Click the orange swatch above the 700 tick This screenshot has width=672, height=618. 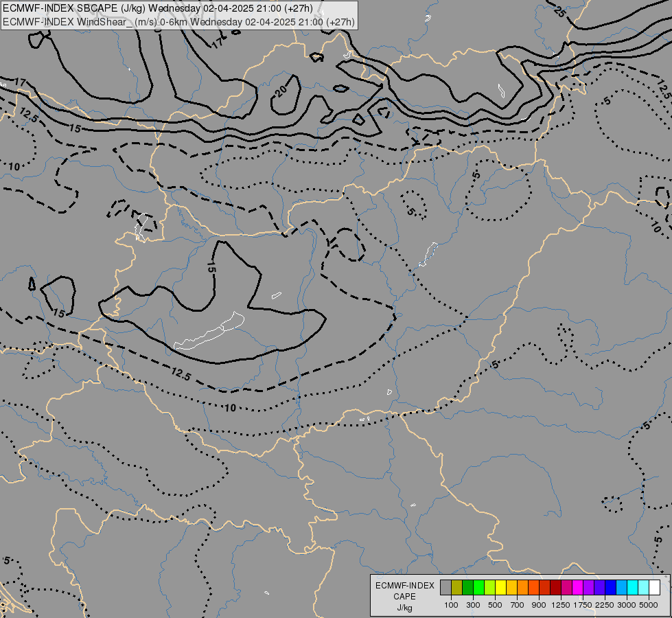click(x=523, y=588)
